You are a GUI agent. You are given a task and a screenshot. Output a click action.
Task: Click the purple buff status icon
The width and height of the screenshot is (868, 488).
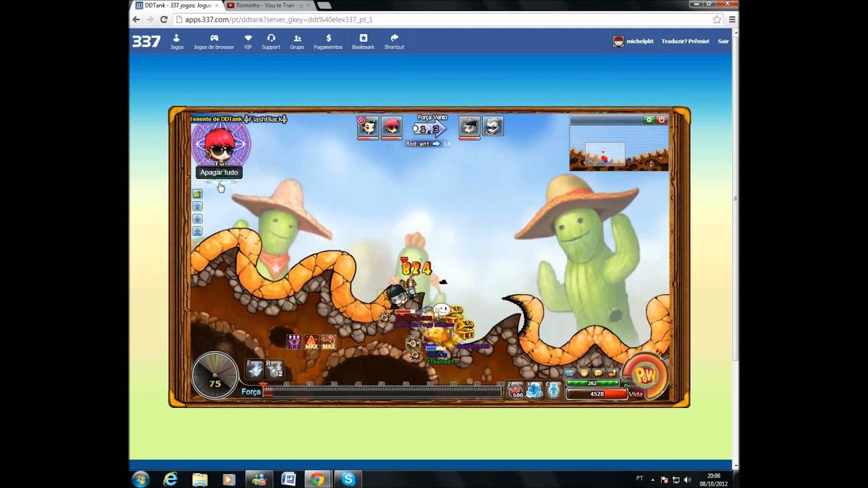(x=294, y=342)
